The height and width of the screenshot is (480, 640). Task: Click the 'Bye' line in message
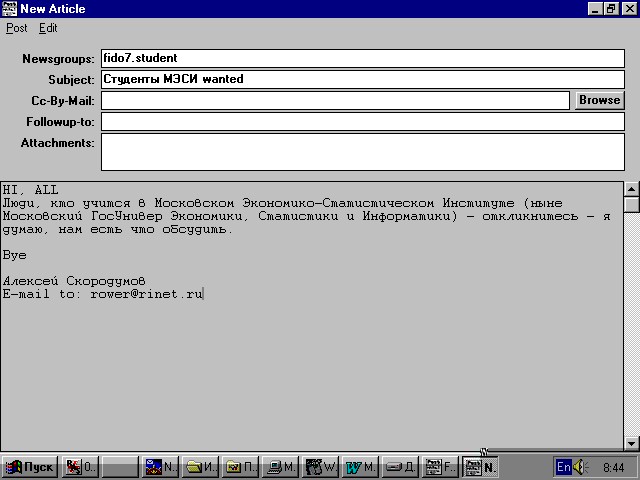point(15,255)
